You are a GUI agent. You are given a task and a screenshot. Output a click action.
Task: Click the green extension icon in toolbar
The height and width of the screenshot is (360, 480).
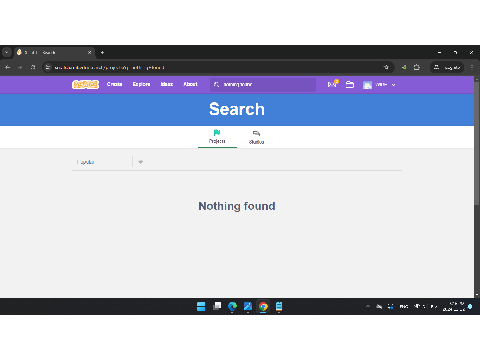(404, 67)
